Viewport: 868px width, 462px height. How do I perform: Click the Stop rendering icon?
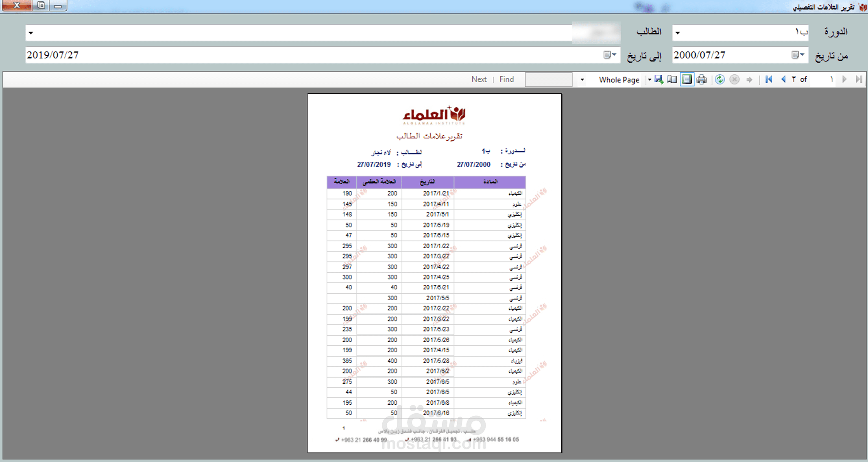[x=735, y=80]
